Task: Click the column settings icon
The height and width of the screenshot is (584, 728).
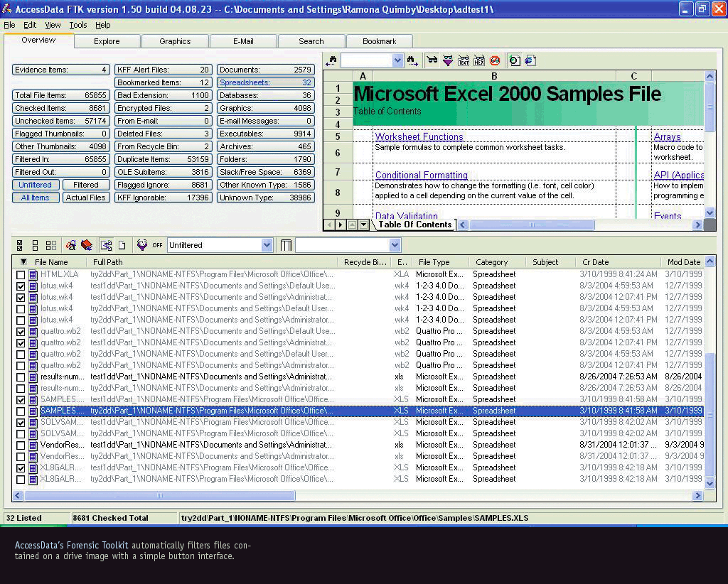Action: [286, 245]
